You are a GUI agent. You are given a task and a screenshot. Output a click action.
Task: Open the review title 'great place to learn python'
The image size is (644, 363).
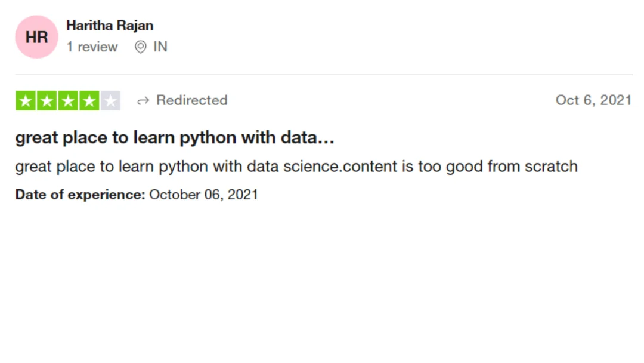(x=175, y=138)
